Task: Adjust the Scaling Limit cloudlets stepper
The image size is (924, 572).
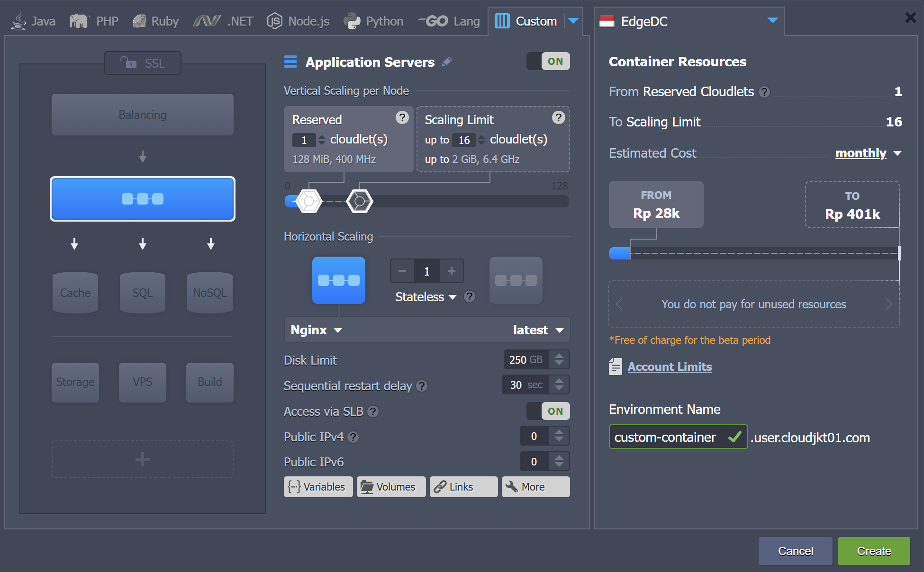Action: (481, 140)
